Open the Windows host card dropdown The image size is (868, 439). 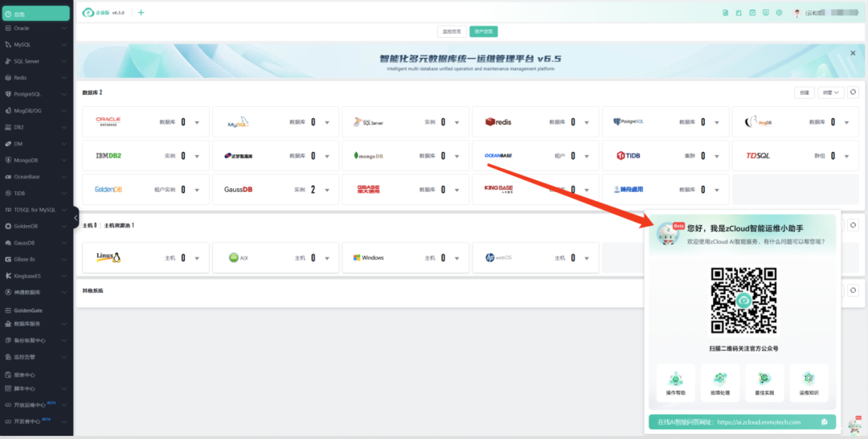pyautogui.click(x=457, y=259)
